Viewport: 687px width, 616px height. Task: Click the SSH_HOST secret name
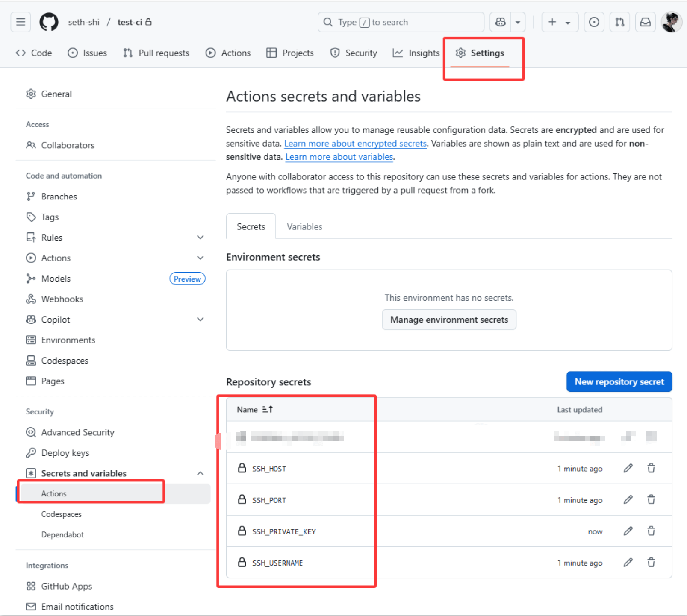click(269, 469)
